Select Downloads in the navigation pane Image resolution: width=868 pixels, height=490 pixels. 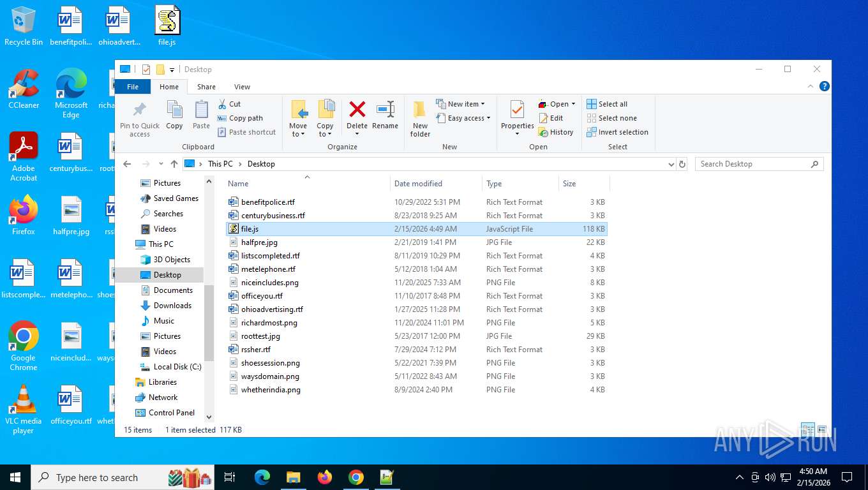172,306
